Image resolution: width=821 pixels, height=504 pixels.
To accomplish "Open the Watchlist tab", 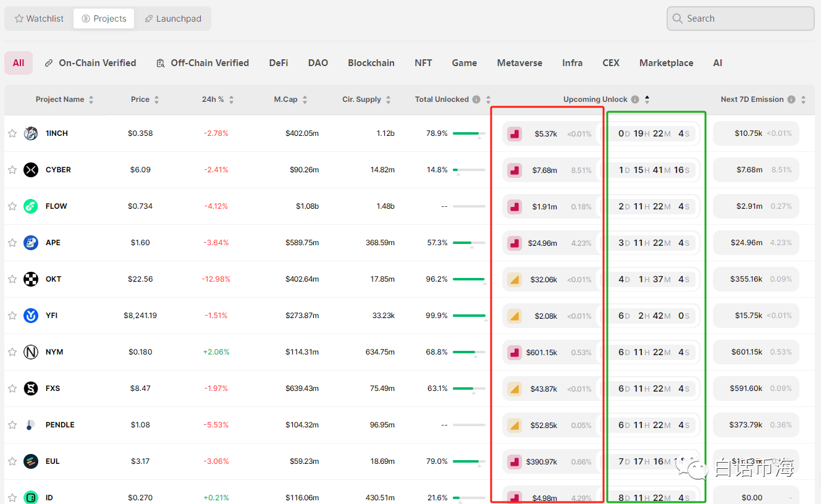I will tap(39, 19).
